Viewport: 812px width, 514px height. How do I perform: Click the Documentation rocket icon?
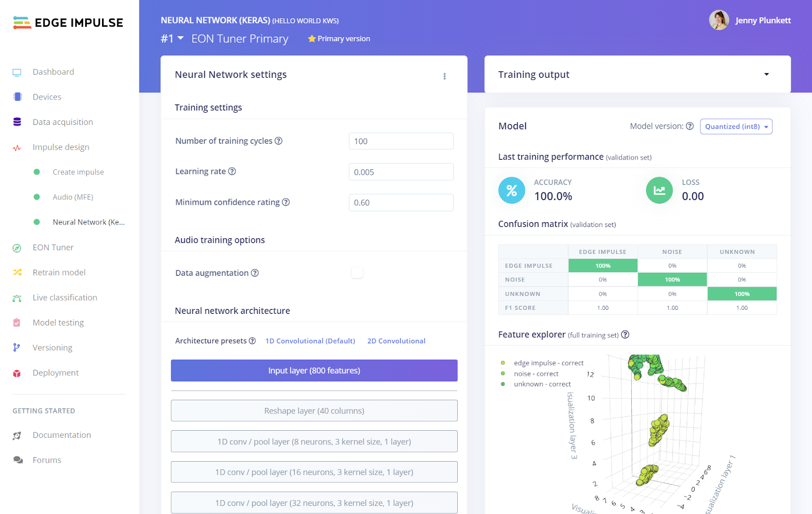[x=17, y=435]
